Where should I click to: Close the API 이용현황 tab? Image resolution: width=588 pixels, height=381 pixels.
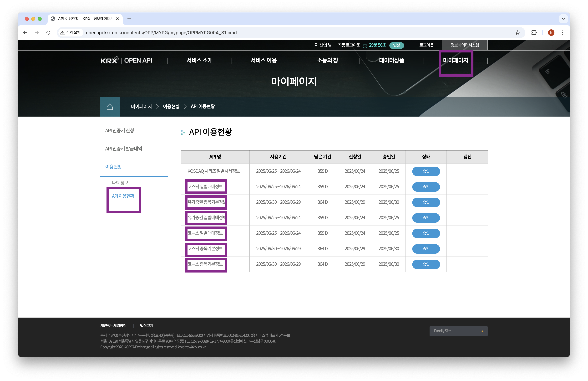[x=118, y=19]
